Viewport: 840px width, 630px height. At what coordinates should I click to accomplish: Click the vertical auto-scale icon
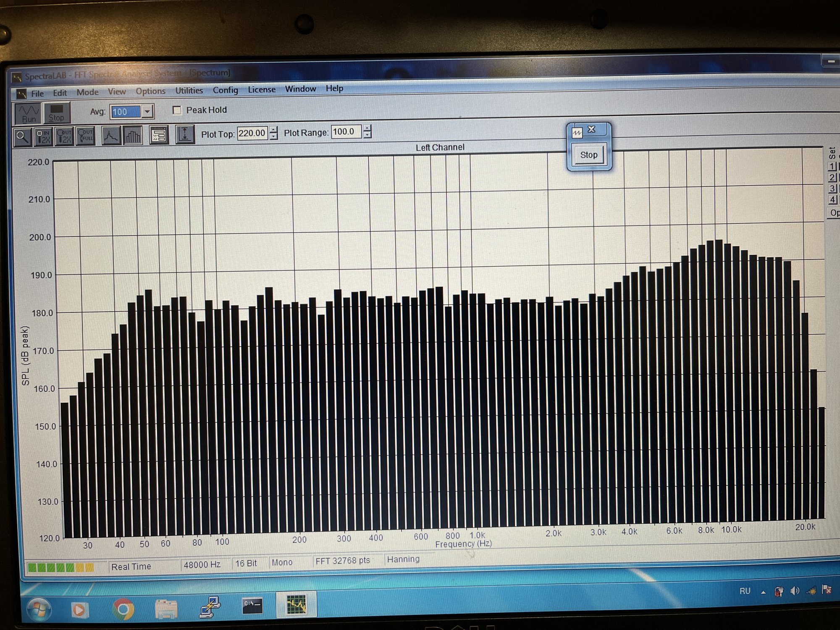tap(185, 135)
